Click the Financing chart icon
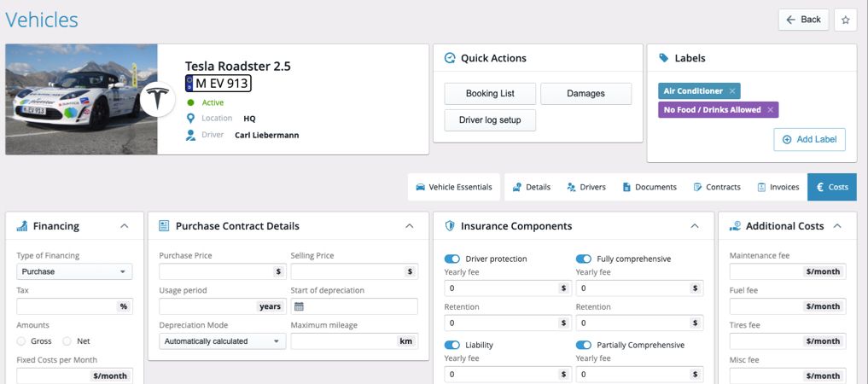The height and width of the screenshot is (384, 868). [22, 226]
